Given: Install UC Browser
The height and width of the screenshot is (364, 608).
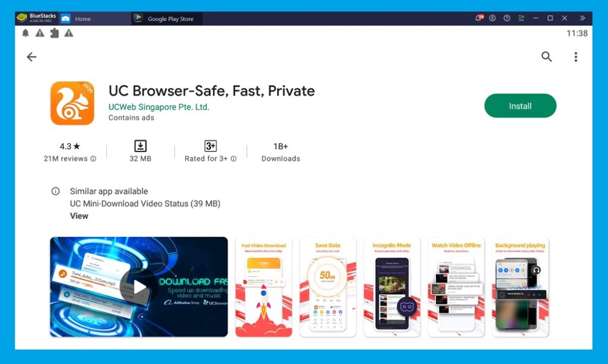Looking at the screenshot, I should (x=520, y=106).
